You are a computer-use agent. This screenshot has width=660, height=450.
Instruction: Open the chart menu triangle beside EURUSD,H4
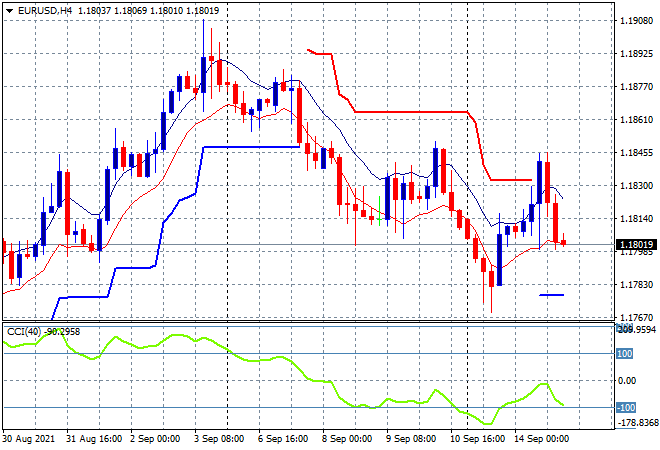9,11
